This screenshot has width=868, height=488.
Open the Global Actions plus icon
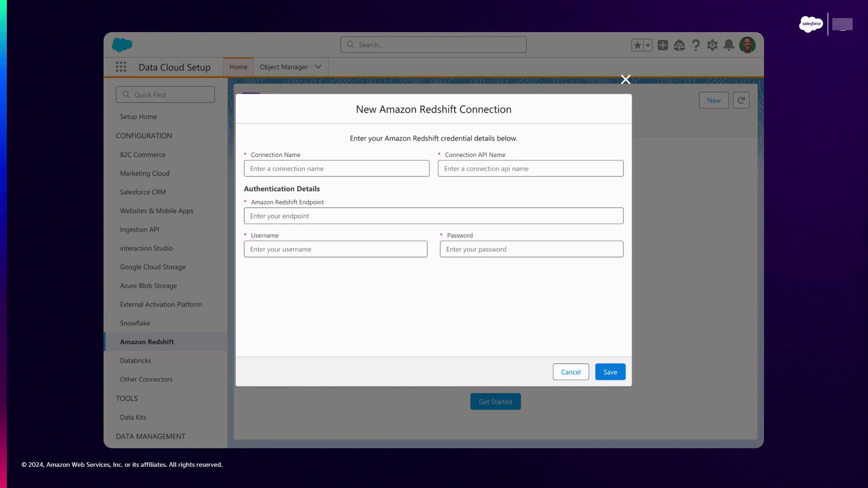click(x=663, y=45)
